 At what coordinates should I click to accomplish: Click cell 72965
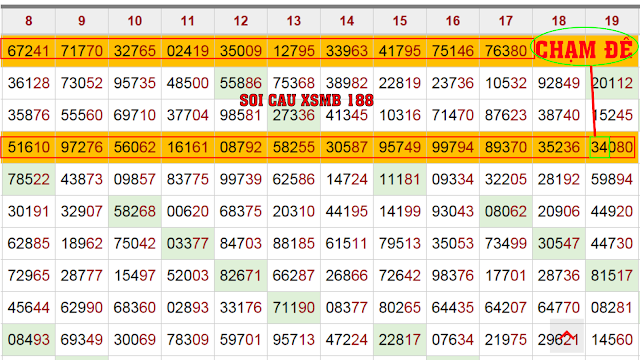(29, 276)
